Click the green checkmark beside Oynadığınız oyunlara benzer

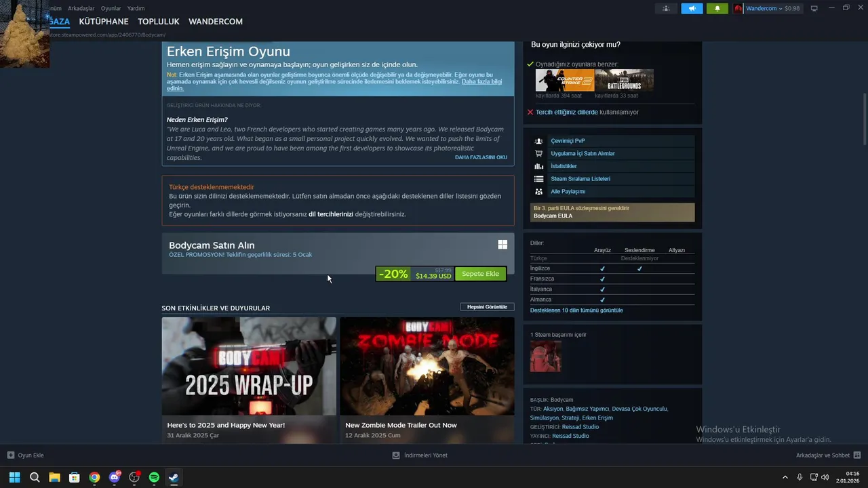(x=530, y=64)
